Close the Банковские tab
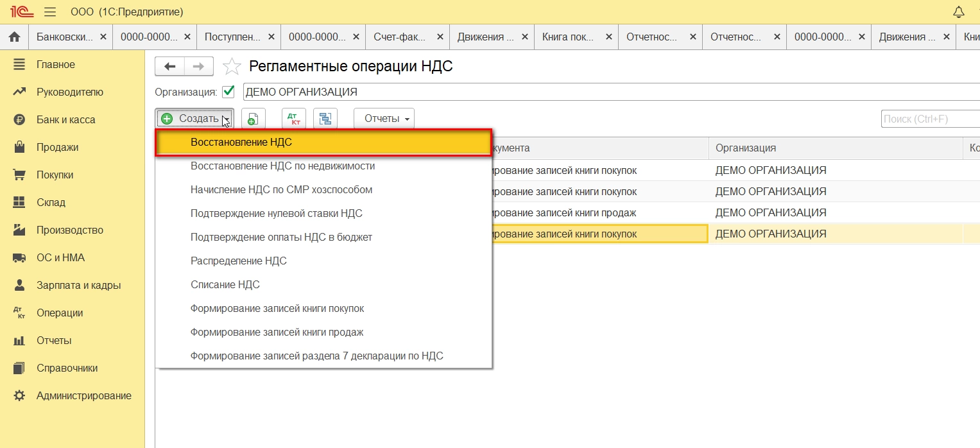Screen dimensions: 980x448 pyautogui.click(x=103, y=37)
